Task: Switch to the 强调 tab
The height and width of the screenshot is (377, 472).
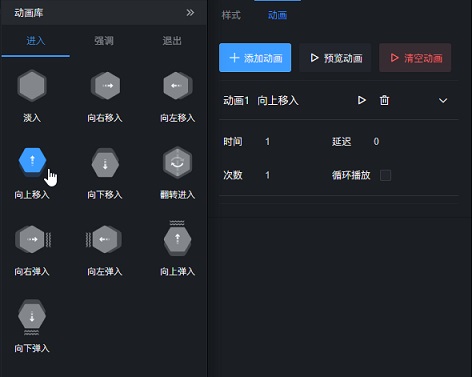Action: (x=104, y=41)
